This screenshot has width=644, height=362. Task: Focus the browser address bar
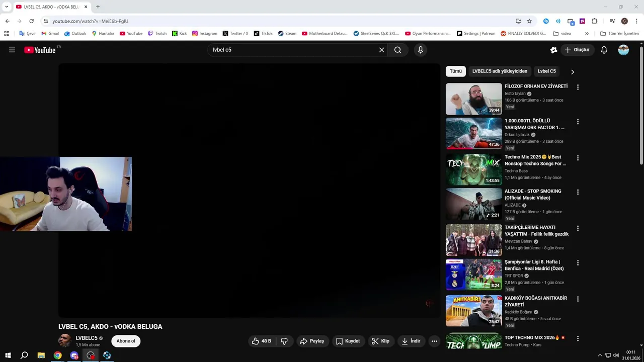tap(277, 21)
